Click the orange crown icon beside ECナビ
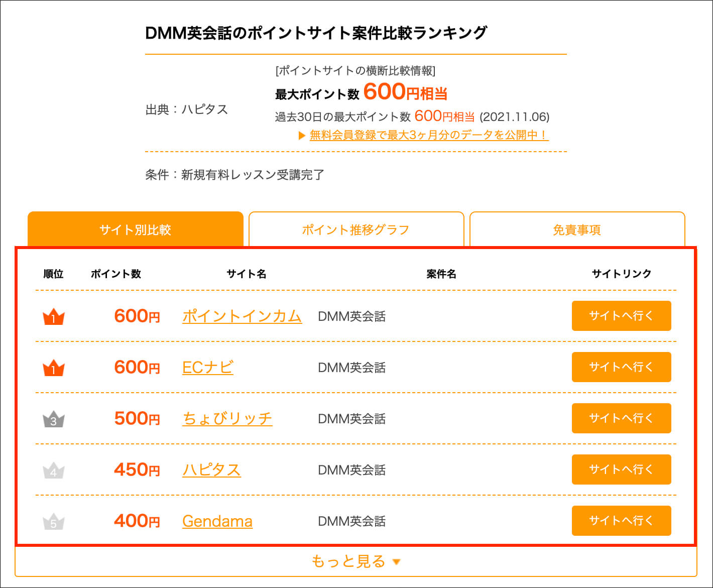This screenshot has width=713, height=588. (x=54, y=369)
